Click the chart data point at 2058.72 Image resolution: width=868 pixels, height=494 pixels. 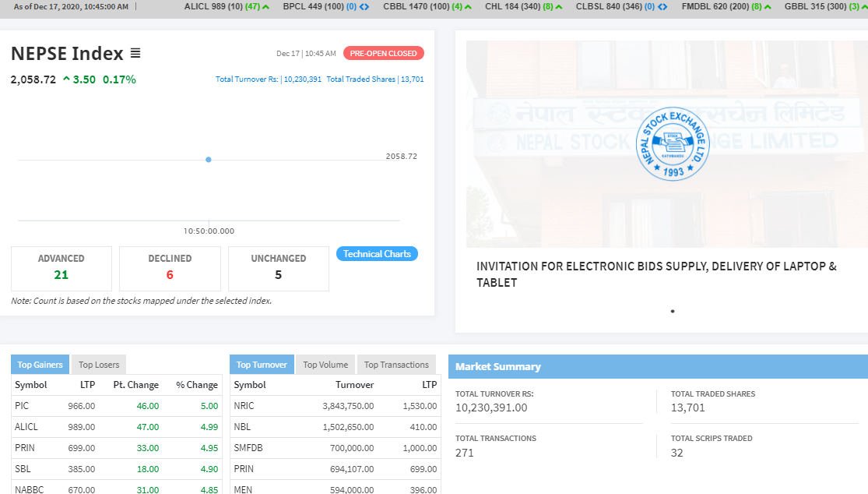tap(208, 160)
